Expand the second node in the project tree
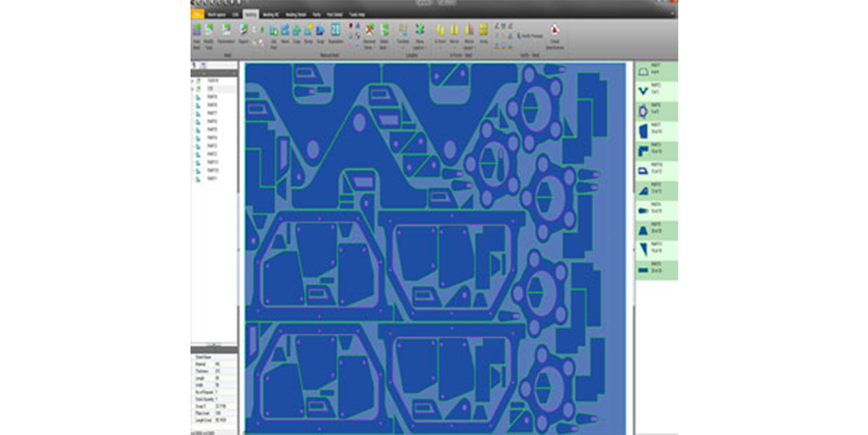868x435 pixels. (x=193, y=89)
